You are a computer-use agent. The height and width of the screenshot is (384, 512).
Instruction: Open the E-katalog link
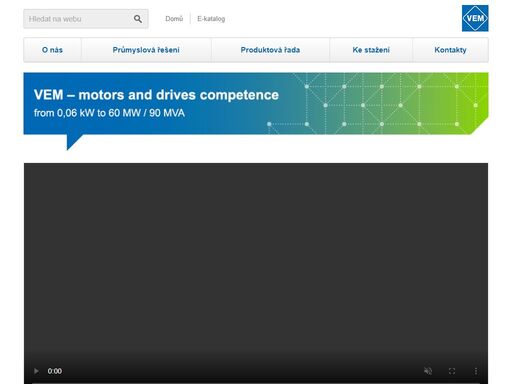pyautogui.click(x=211, y=19)
